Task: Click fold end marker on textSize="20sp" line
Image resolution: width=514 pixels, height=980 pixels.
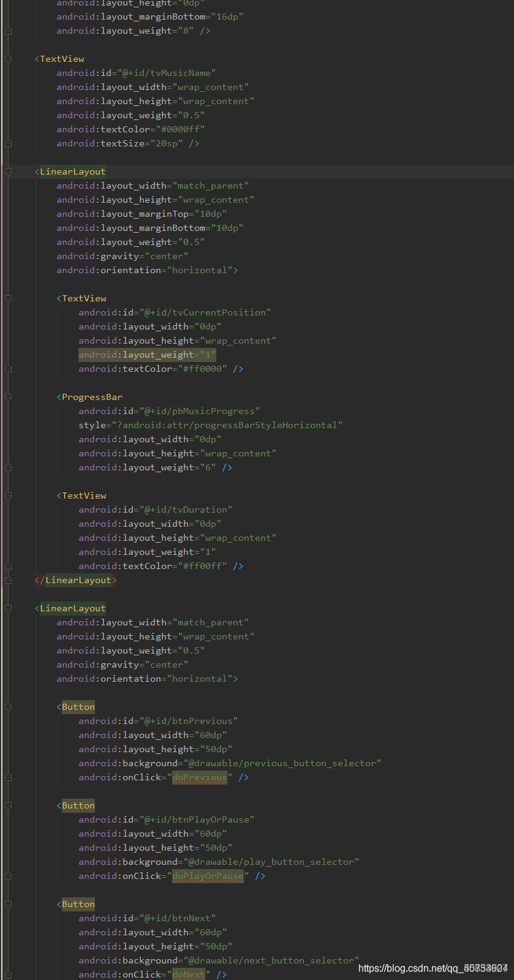Action: [8, 143]
